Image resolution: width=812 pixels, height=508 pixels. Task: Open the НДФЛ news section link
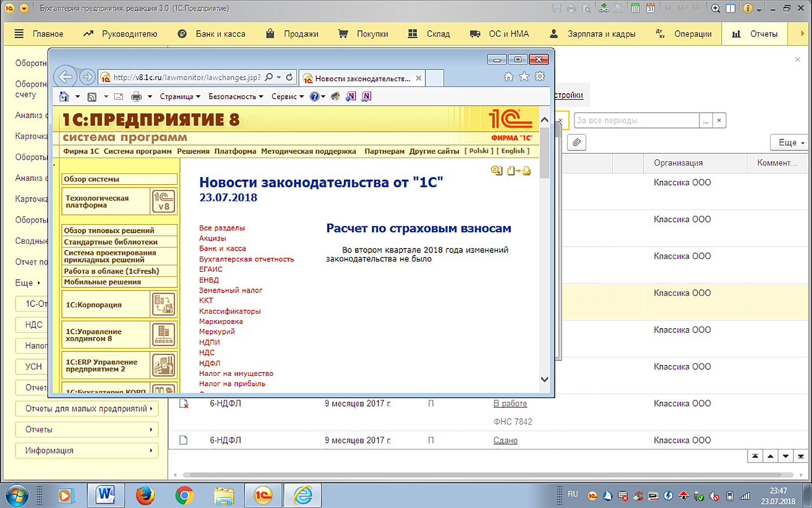click(209, 363)
